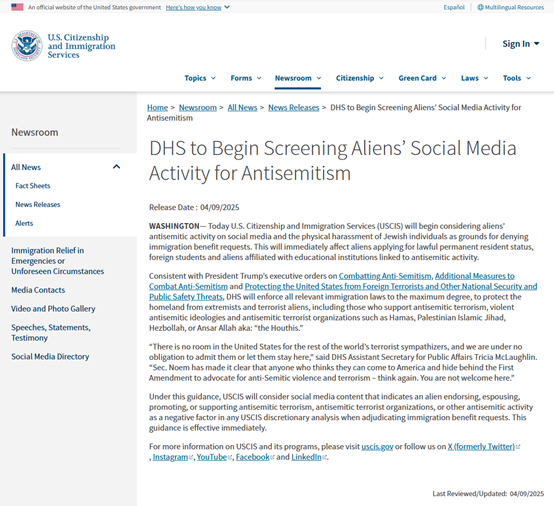Open the Topics menu
This screenshot has width=554, height=506.
[x=200, y=78]
